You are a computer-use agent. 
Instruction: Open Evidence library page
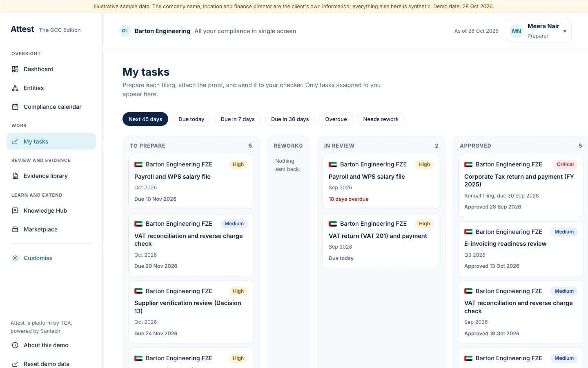pyautogui.click(x=51, y=176)
